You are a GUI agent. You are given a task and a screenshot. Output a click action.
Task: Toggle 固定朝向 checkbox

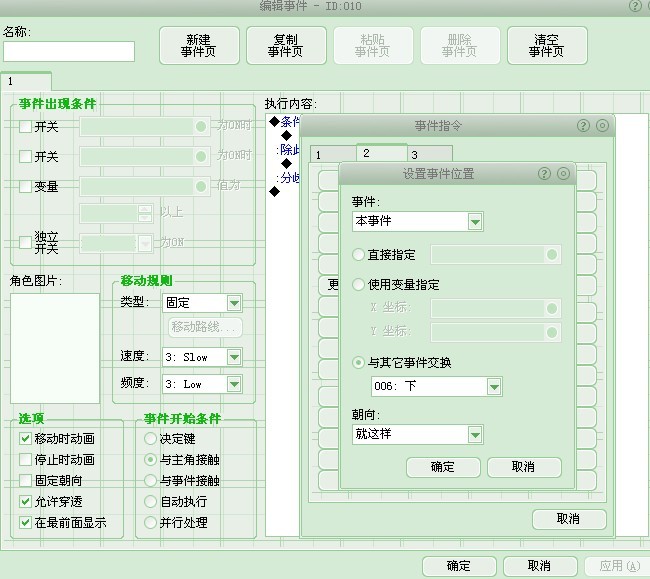pos(25,480)
